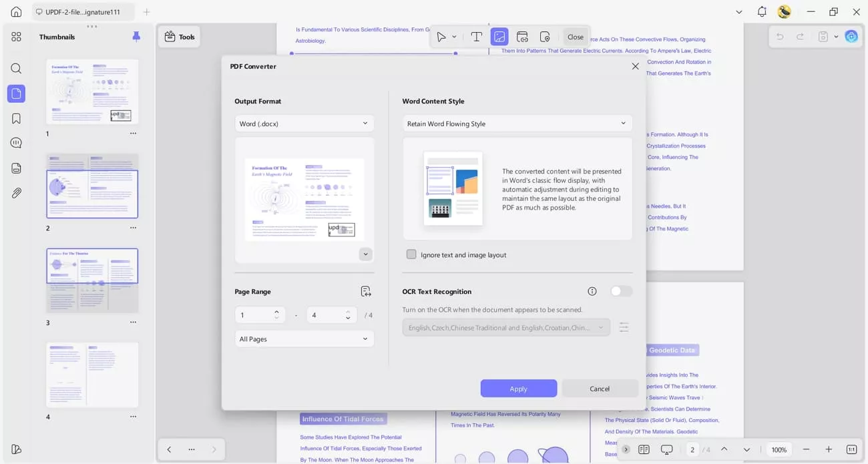Click the 100% zoom level control
The height and width of the screenshot is (464, 868).
pos(779,449)
